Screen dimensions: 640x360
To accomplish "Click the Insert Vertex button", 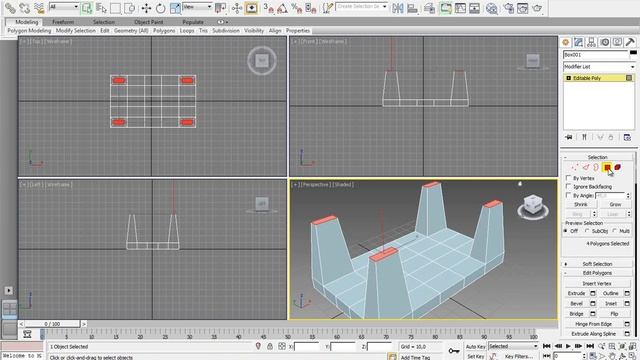I will click(x=597, y=283).
